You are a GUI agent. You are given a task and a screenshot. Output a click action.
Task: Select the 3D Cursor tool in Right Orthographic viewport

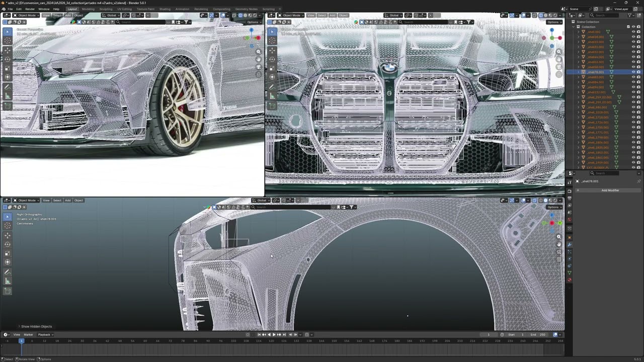point(8,225)
